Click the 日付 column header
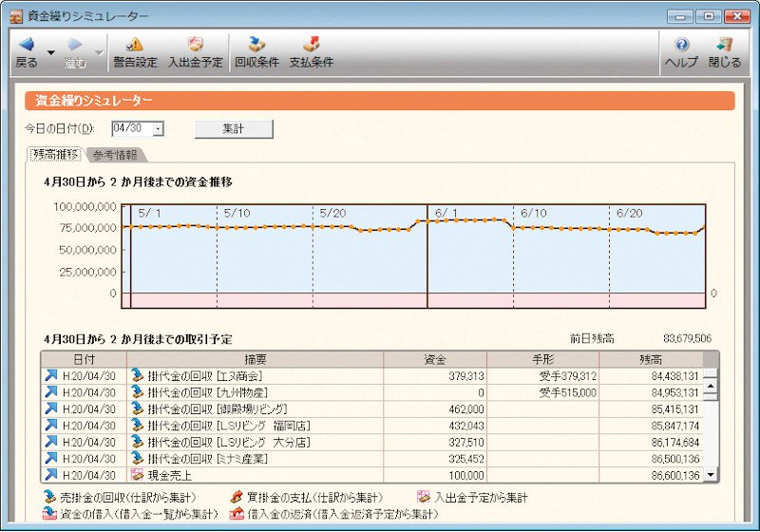 (84, 359)
